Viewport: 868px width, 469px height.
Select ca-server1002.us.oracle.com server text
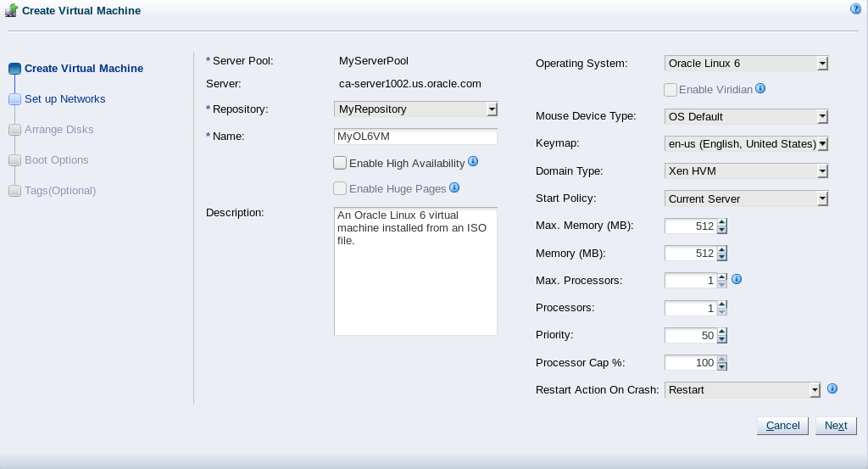410,84
